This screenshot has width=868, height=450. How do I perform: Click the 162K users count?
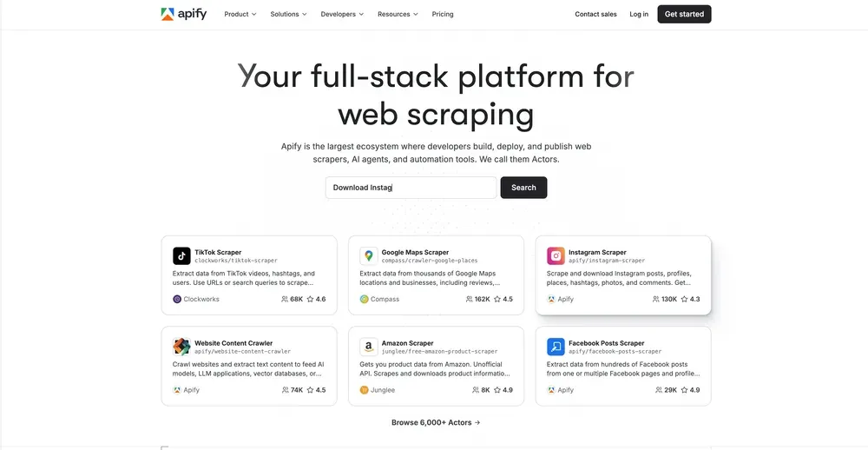(483, 299)
